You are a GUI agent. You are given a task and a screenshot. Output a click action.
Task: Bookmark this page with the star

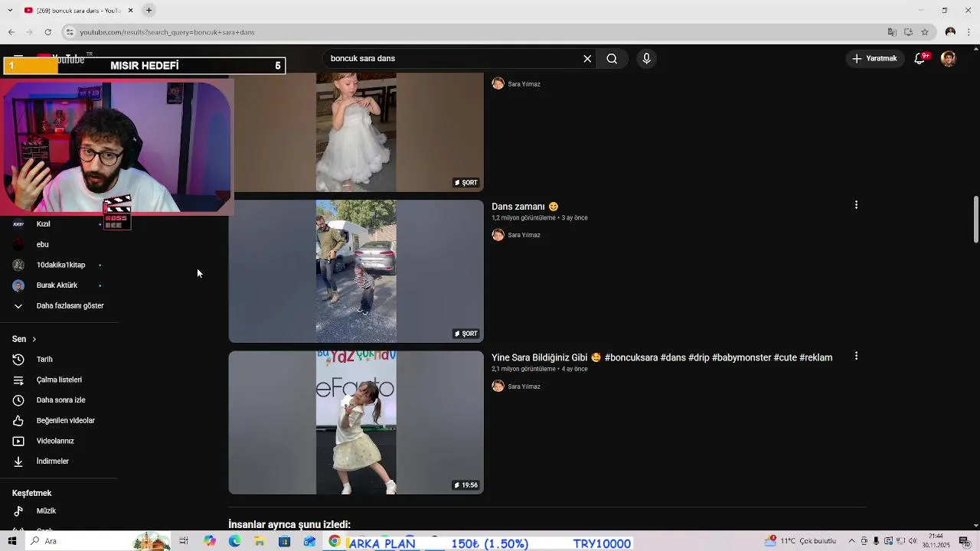[x=925, y=32]
